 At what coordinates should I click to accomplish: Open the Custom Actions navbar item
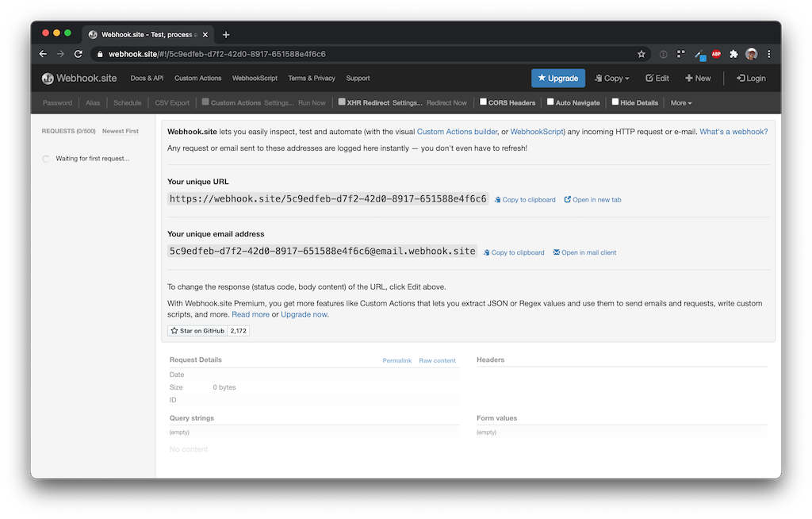(x=197, y=79)
